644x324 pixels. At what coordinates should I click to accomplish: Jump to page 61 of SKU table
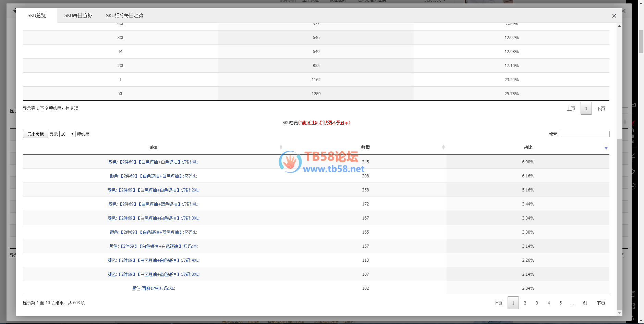point(585,303)
